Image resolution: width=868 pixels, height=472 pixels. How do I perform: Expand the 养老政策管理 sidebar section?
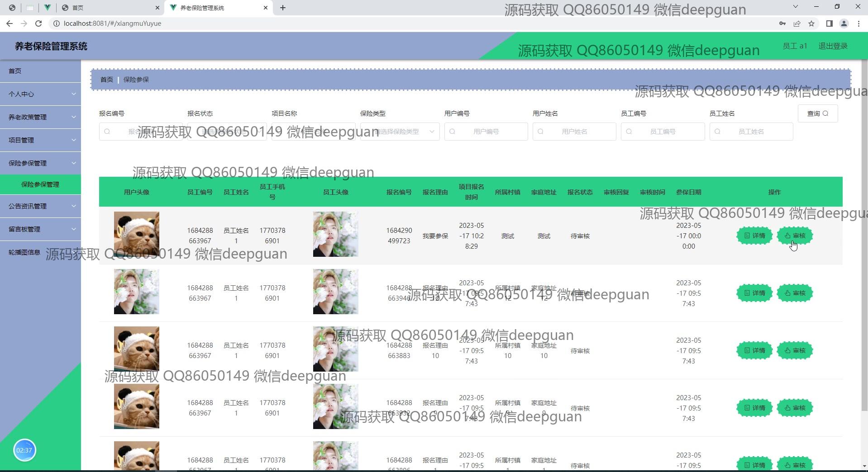pos(40,117)
